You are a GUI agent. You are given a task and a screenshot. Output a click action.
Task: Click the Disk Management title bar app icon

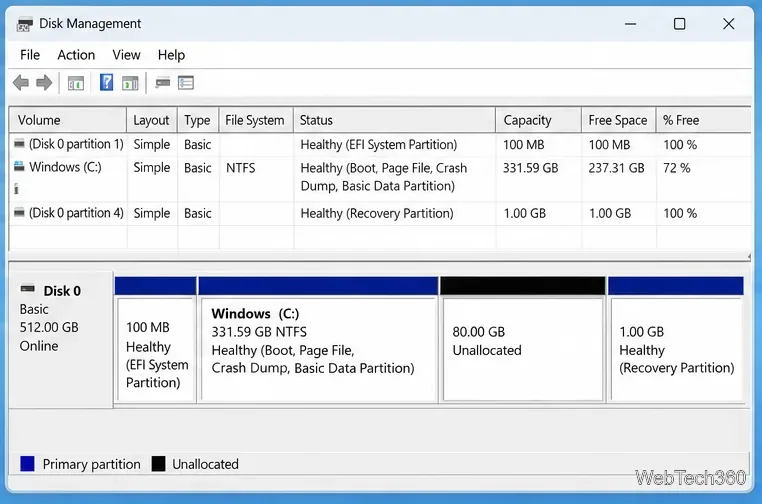click(24, 24)
